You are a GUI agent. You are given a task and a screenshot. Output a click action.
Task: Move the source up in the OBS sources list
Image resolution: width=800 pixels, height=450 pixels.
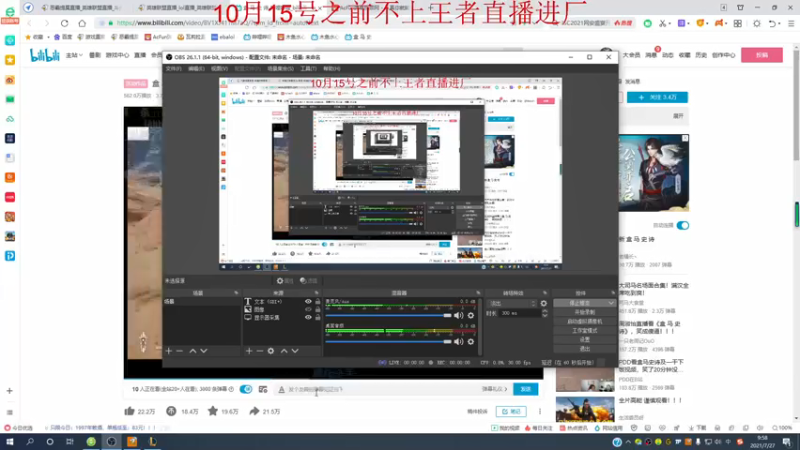point(284,351)
